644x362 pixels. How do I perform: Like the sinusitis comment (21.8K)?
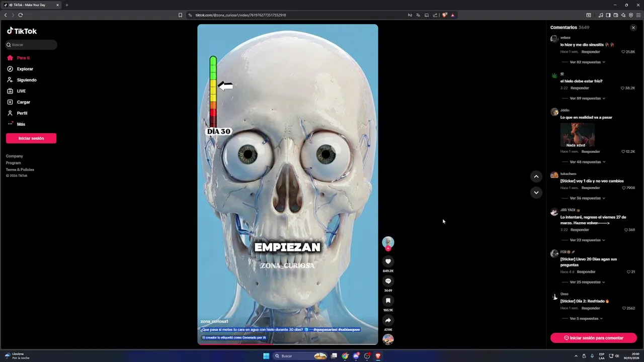(x=623, y=52)
